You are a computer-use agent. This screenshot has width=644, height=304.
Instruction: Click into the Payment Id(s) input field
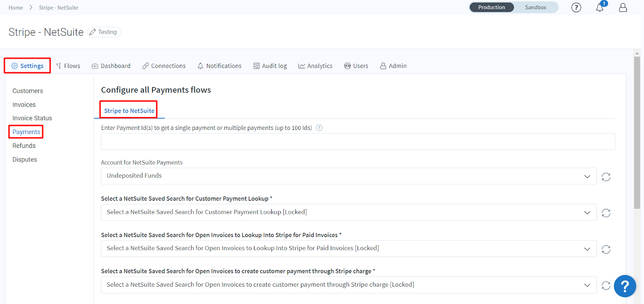click(358, 142)
